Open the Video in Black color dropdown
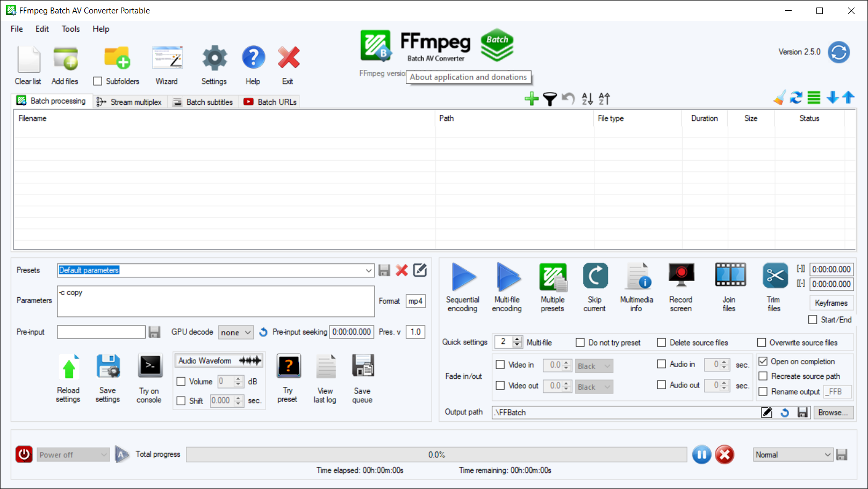This screenshot has width=868, height=489. [x=594, y=366]
